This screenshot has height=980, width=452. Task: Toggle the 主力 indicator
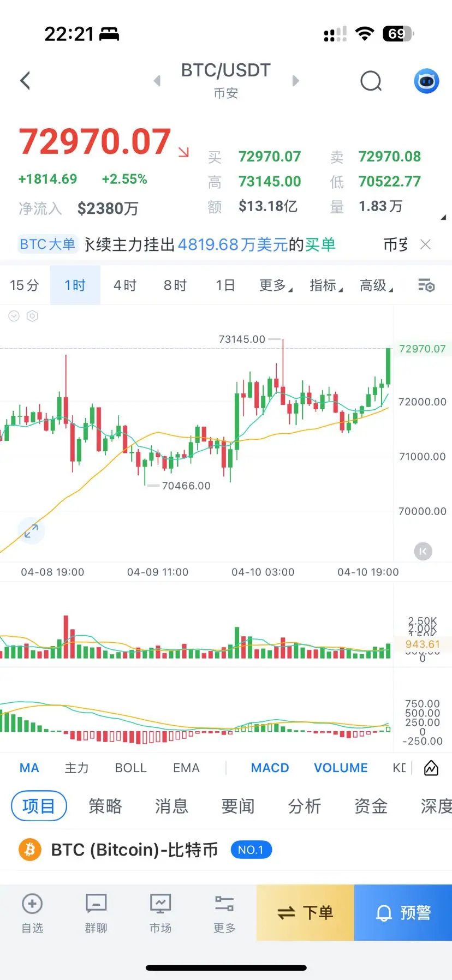(76, 768)
